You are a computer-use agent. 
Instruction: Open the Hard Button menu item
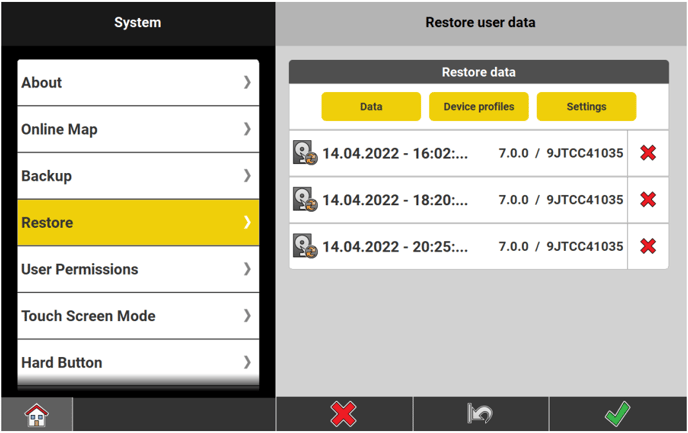click(138, 362)
